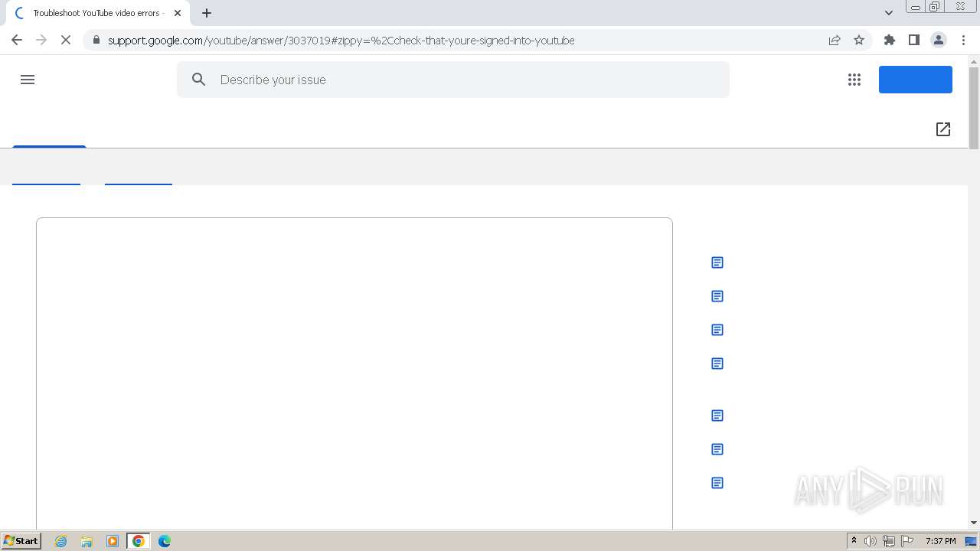Bookmark this tab with the star
The width and height of the screenshot is (980, 551).
859,40
